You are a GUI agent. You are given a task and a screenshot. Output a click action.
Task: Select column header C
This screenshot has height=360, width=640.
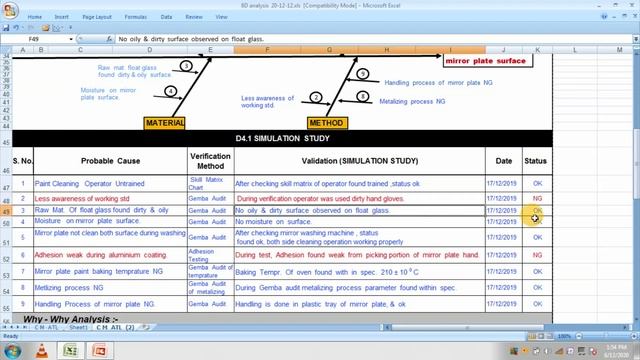coord(80,50)
